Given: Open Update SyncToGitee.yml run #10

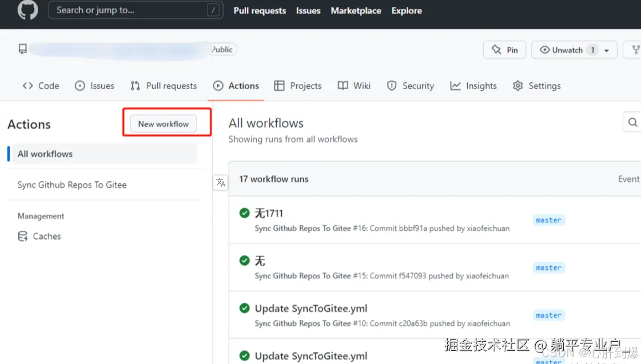Looking at the screenshot, I should pyautogui.click(x=311, y=309).
